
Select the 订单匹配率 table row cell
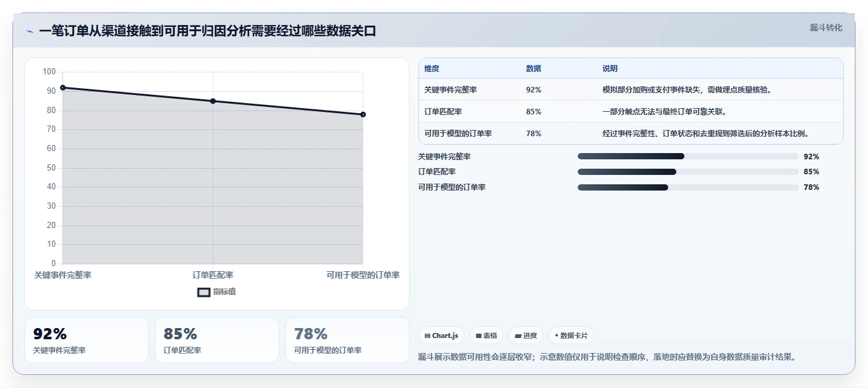click(443, 112)
